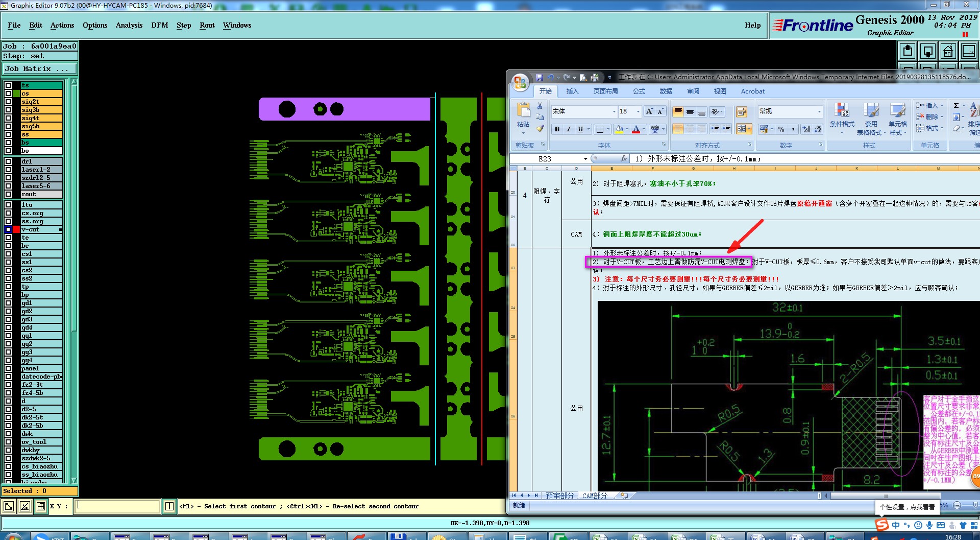The width and height of the screenshot is (980, 540).
Task: Open the borders dropdown arrow in Excel
Action: [609, 129]
